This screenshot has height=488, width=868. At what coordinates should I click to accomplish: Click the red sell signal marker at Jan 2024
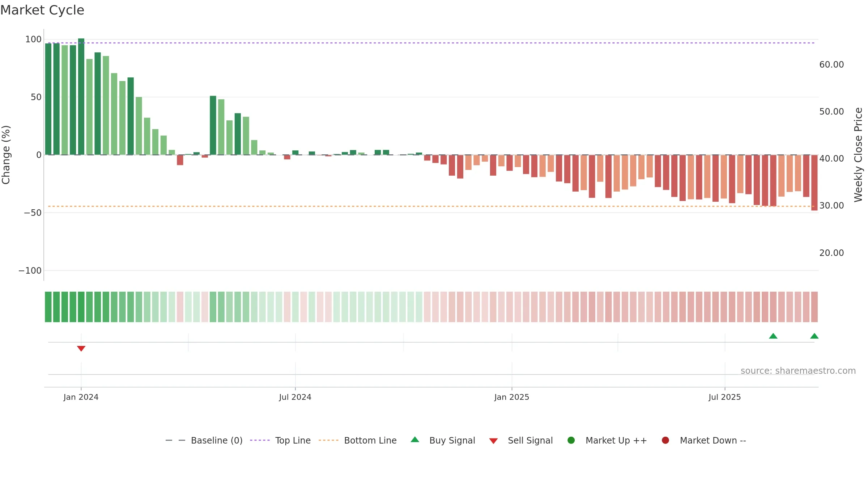click(x=81, y=348)
